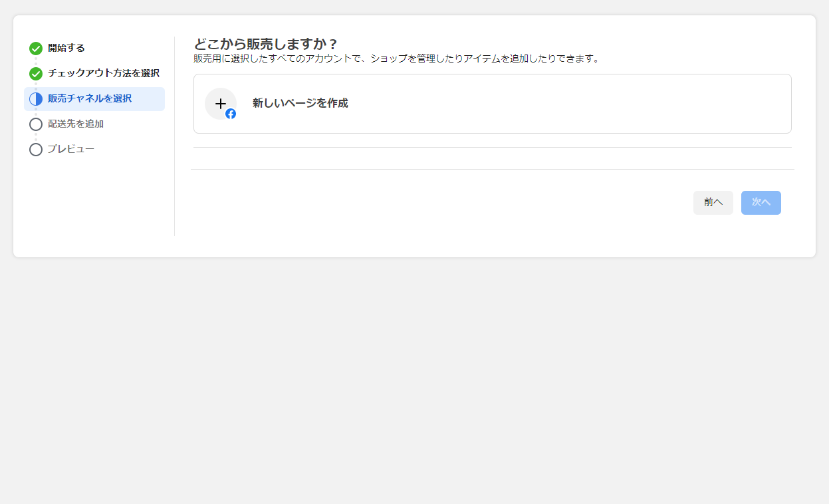The width and height of the screenshot is (829, 504).
Task: Open the 開始する step in the sidebar
Action: [64, 48]
